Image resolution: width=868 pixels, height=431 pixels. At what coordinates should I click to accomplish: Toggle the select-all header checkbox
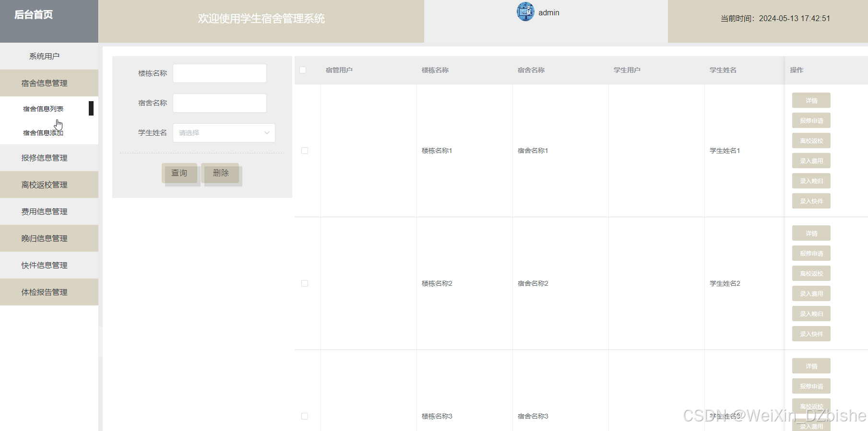click(303, 70)
